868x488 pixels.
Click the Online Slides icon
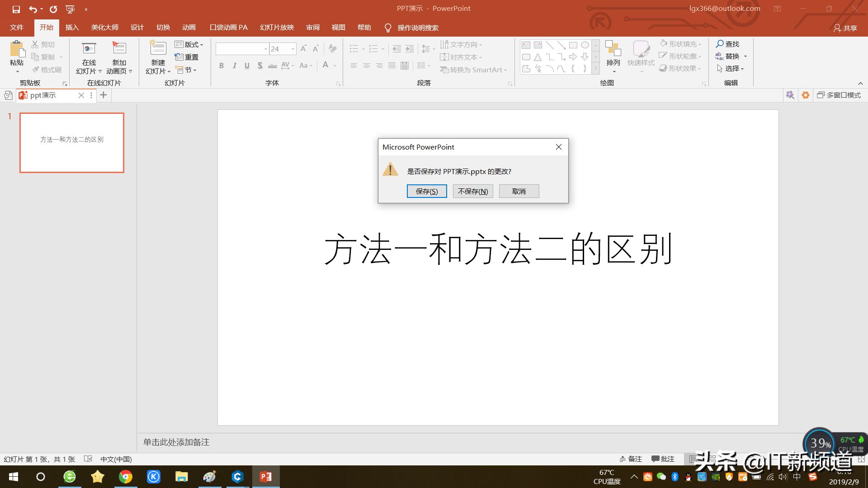pyautogui.click(x=89, y=48)
